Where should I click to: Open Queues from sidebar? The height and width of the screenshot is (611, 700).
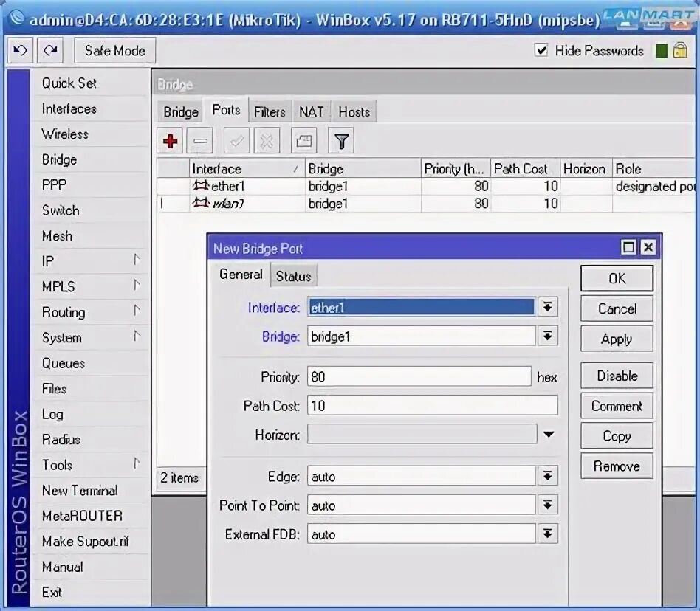[x=64, y=363]
